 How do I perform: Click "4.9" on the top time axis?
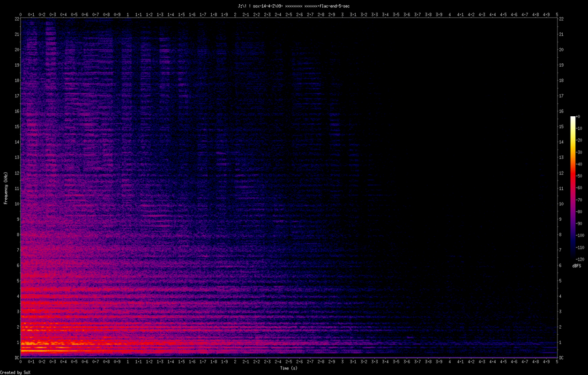tap(546, 15)
